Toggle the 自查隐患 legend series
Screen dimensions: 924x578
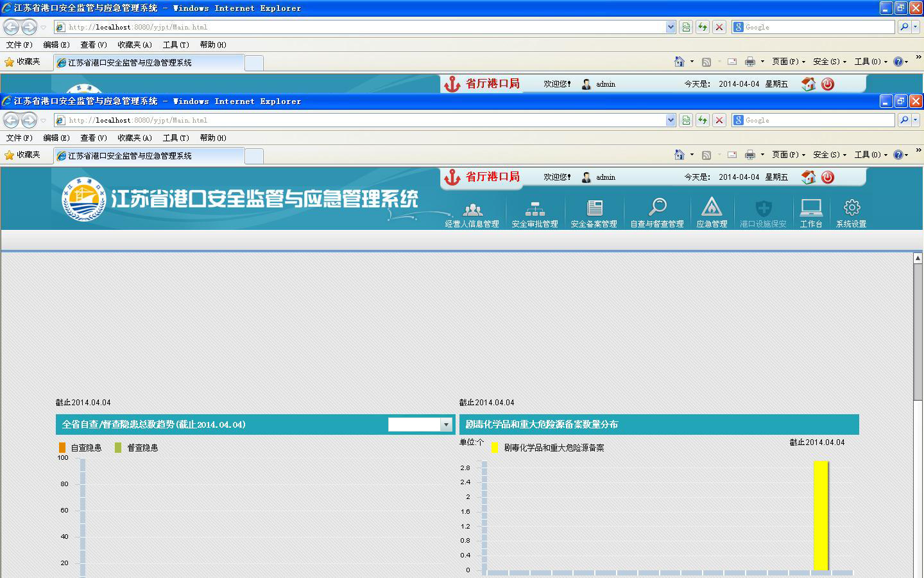tap(80, 448)
